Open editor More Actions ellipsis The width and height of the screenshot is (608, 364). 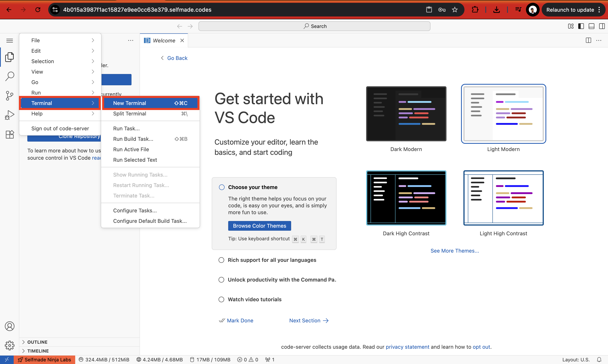pos(599,40)
